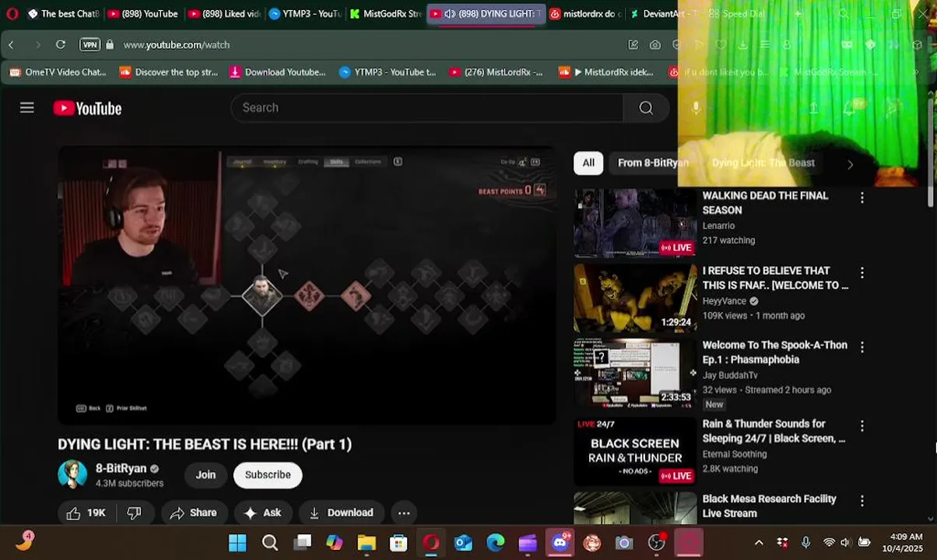Mute the Dying Light tab audio icon
The height and width of the screenshot is (560, 937).
click(x=450, y=13)
